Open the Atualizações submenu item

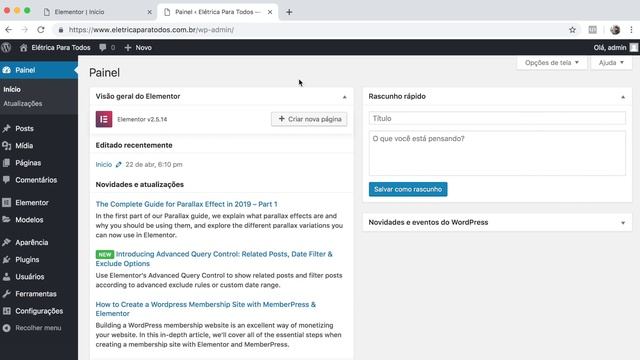tap(23, 104)
